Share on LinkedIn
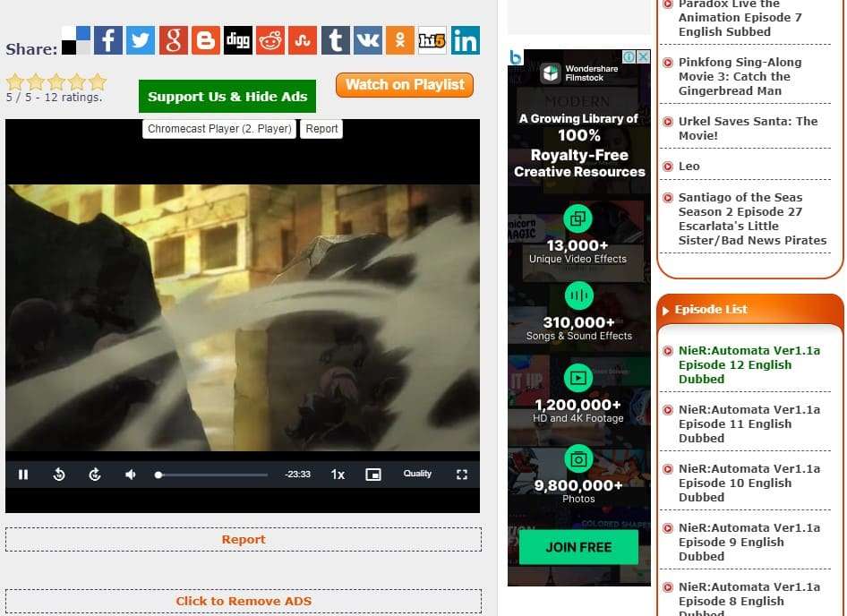 (x=465, y=40)
